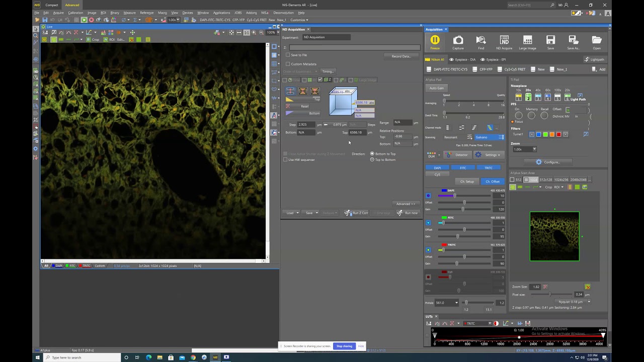Select the 100x objective in nosepiece position 5
The width and height of the screenshot is (644, 362).
557,97
